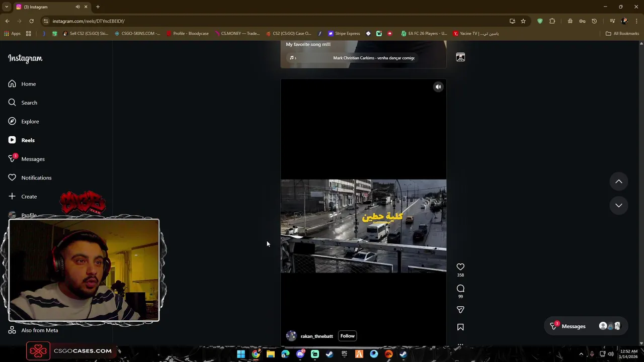
Task: Open comments on the reel
Action: 460,289
